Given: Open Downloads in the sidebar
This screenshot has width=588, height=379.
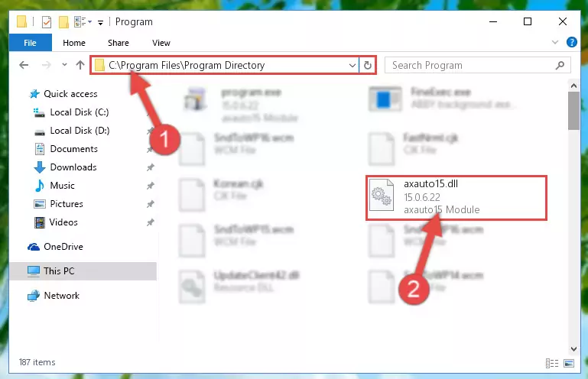Looking at the screenshot, I should click(66, 167).
